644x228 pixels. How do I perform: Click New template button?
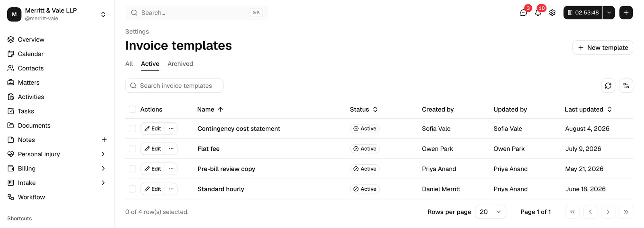click(603, 48)
